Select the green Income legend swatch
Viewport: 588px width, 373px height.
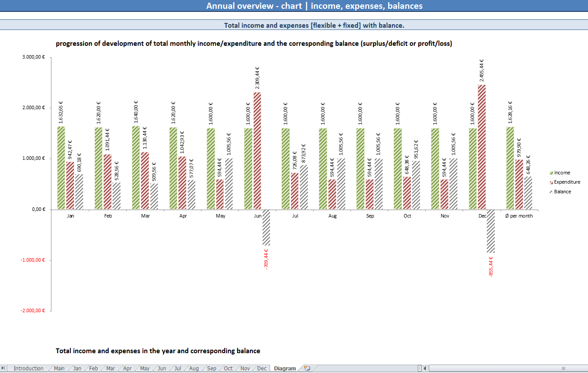coord(551,173)
